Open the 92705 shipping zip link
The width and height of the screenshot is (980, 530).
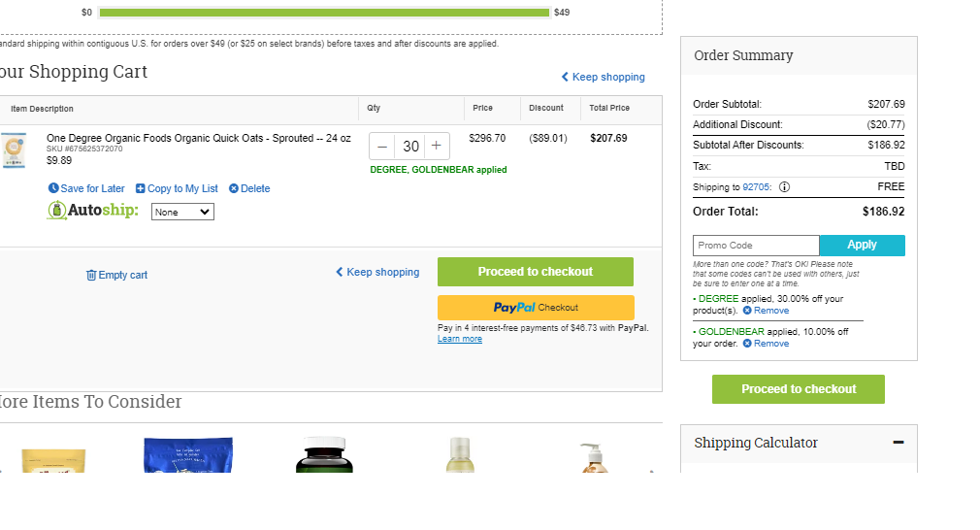point(756,187)
